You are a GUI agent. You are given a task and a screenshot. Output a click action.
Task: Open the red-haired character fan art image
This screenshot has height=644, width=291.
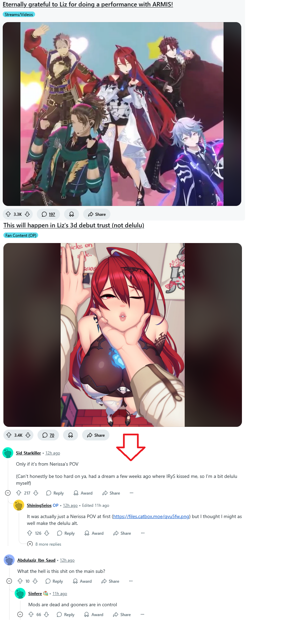[123, 335]
